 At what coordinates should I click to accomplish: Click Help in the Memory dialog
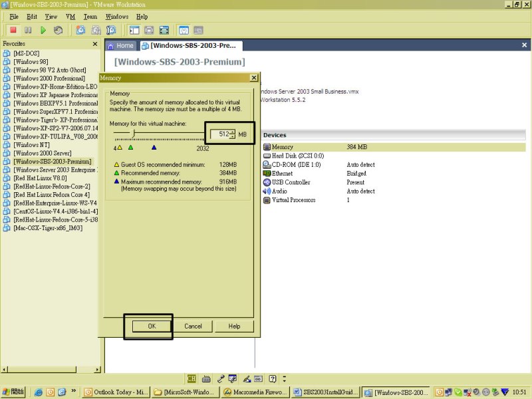(234, 327)
